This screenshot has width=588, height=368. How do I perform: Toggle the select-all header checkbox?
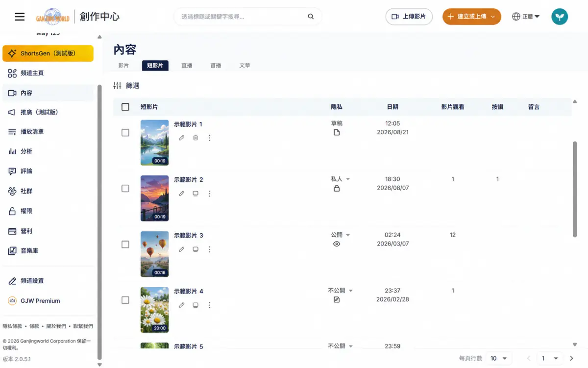pyautogui.click(x=125, y=107)
